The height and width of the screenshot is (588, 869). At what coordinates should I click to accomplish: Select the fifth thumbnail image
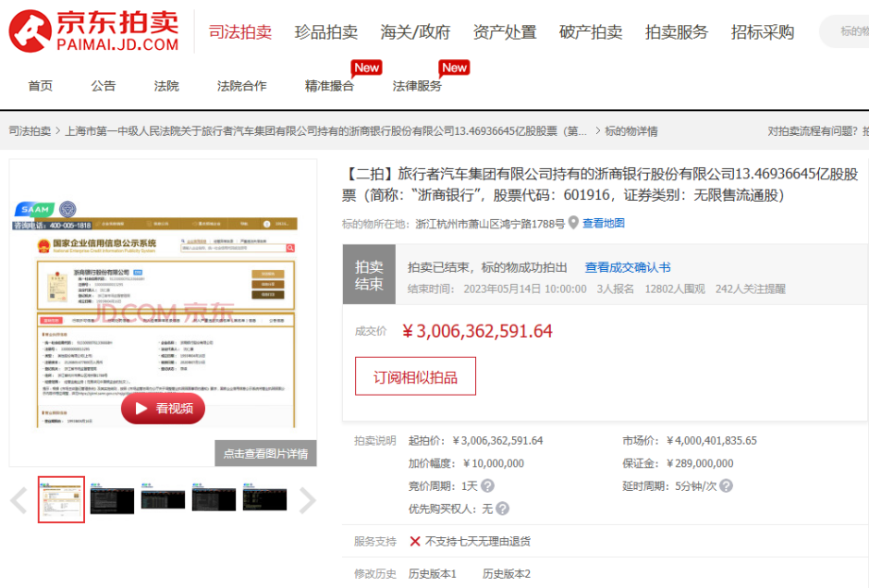coord(265,497)
